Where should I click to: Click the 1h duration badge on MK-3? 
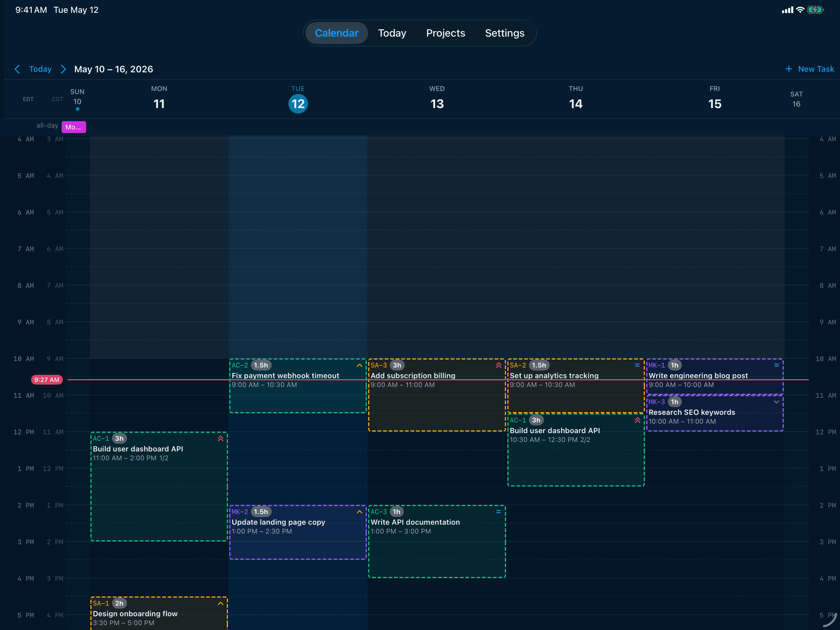point(675,402)
